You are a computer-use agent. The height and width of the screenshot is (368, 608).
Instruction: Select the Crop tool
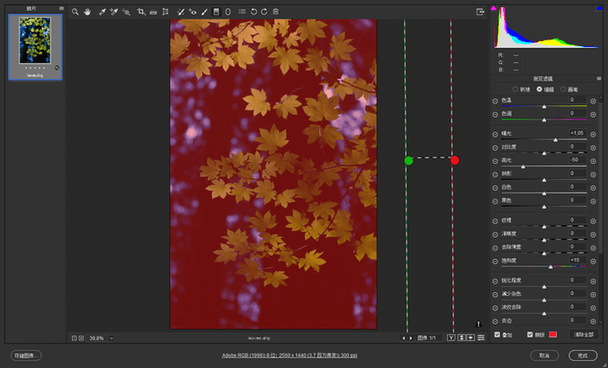141,12
